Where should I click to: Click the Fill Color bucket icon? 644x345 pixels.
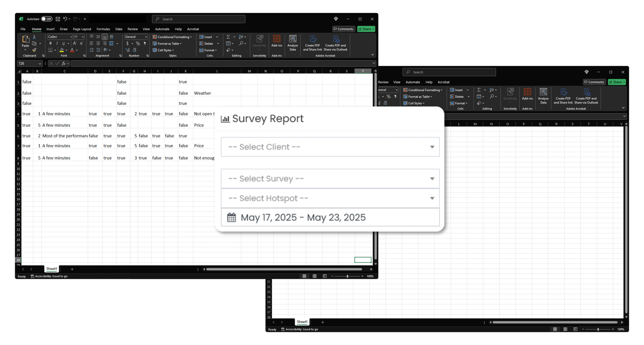pos(62,50)
